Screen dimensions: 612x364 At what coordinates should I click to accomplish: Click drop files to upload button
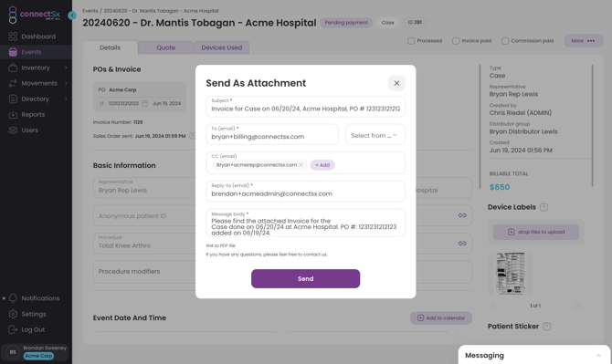[536, 233]
